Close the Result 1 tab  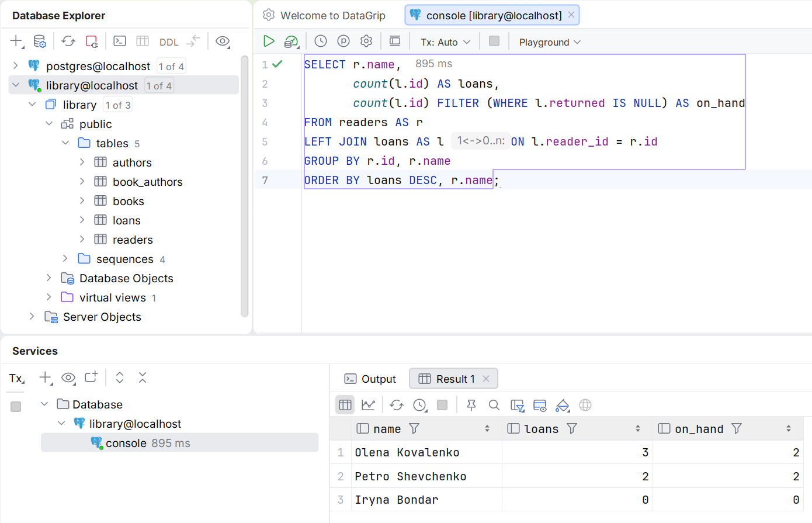click(x=486, y=379)
